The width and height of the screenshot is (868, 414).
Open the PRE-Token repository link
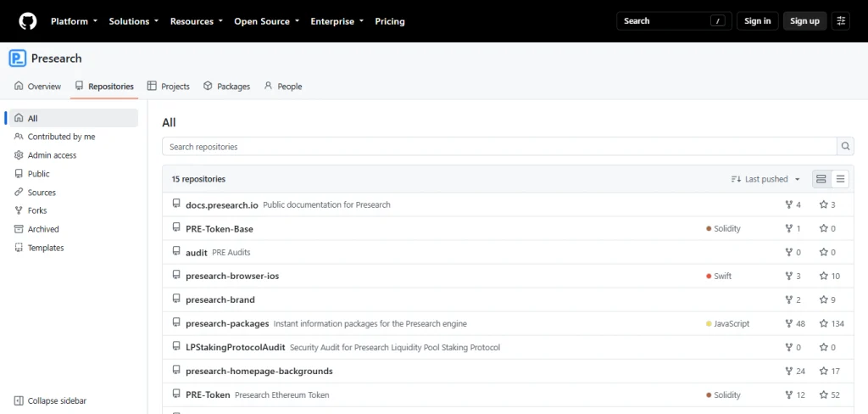(209, 395)
